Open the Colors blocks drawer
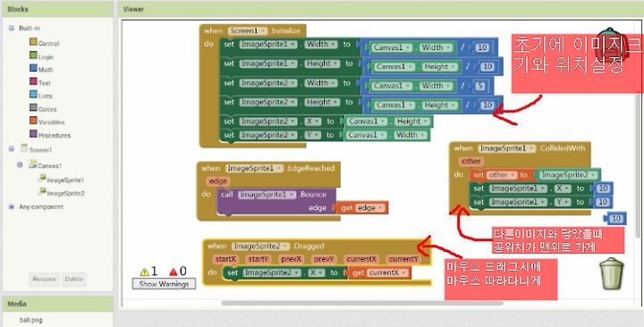The height and width of the screenshot is (327, 644). coord(43,109)
